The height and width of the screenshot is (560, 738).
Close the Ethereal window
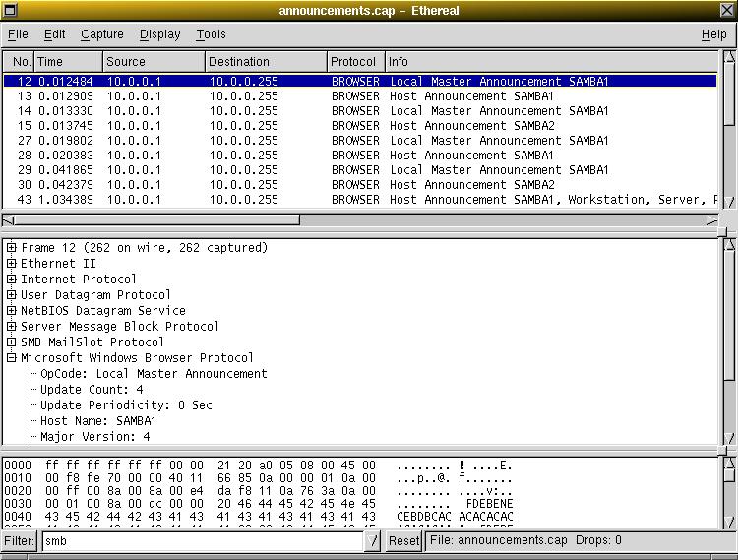coord(727,10)
